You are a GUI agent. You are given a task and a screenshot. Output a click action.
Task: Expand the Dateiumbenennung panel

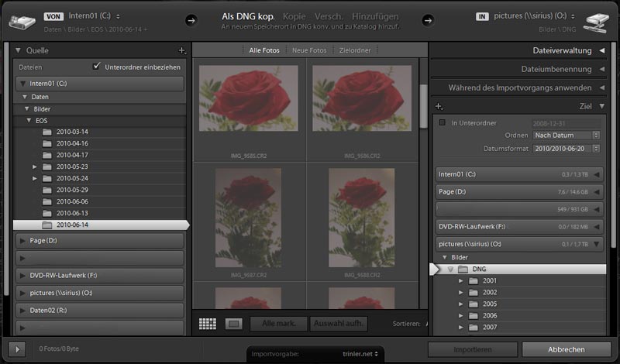602,69
